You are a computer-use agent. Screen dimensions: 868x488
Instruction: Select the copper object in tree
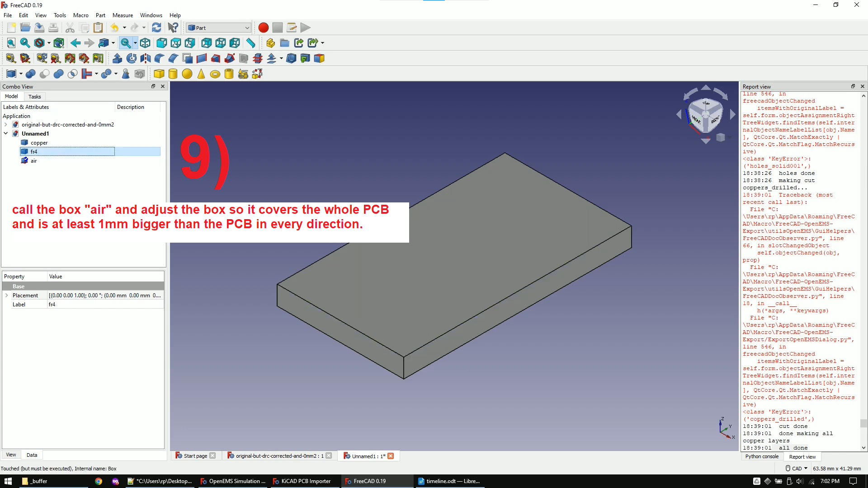point(39,142)
